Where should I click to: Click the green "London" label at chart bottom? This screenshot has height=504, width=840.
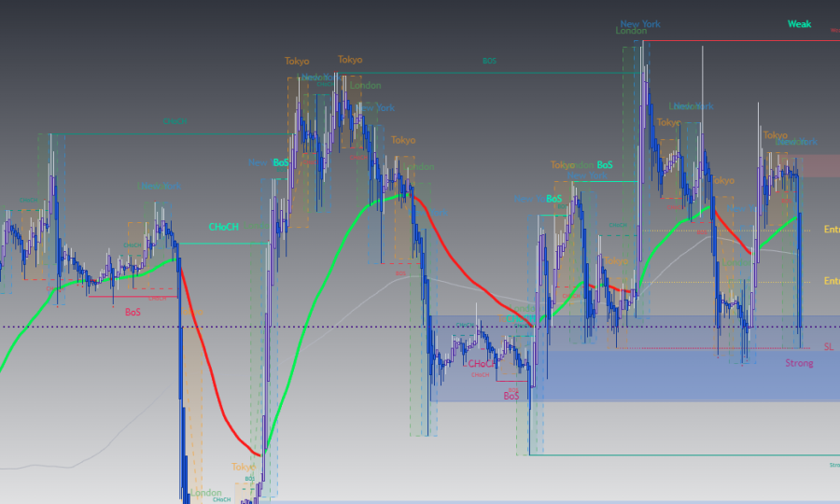point(206,493)
